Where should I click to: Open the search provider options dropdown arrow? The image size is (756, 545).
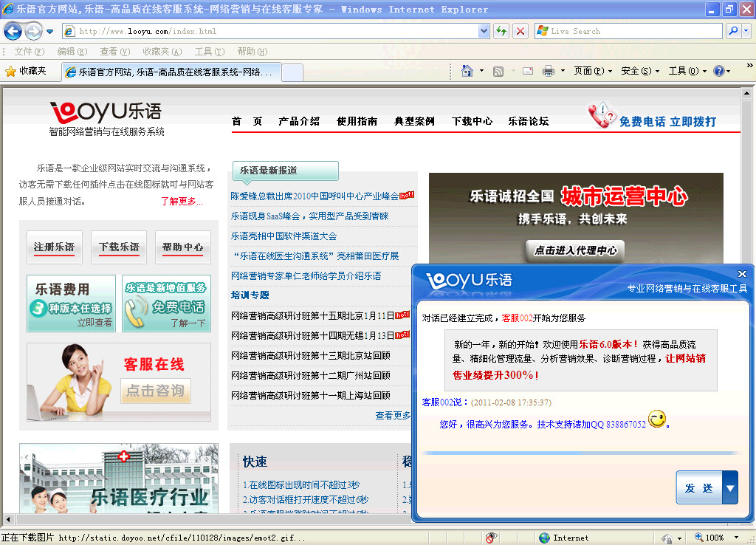tap(746, 31)
